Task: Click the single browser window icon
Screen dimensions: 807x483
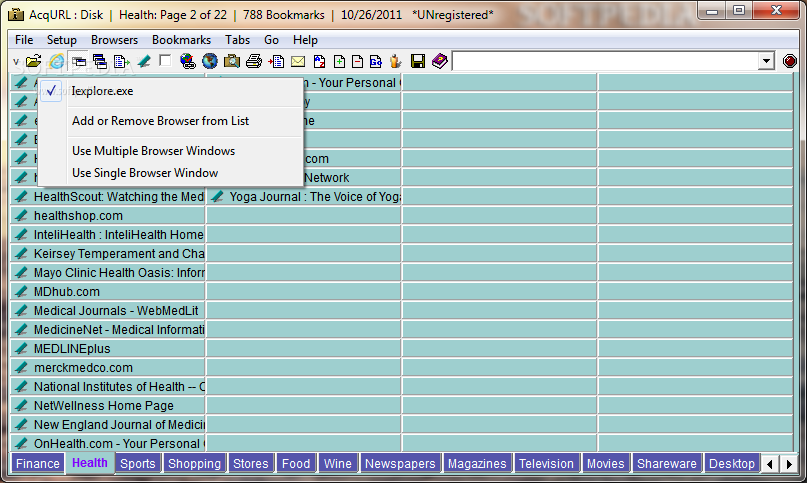Action: point(79,62)
